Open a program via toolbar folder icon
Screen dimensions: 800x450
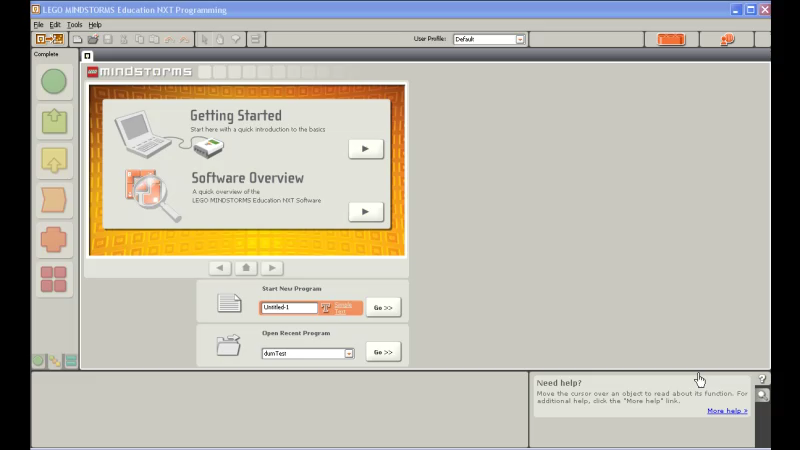point(93,39)
